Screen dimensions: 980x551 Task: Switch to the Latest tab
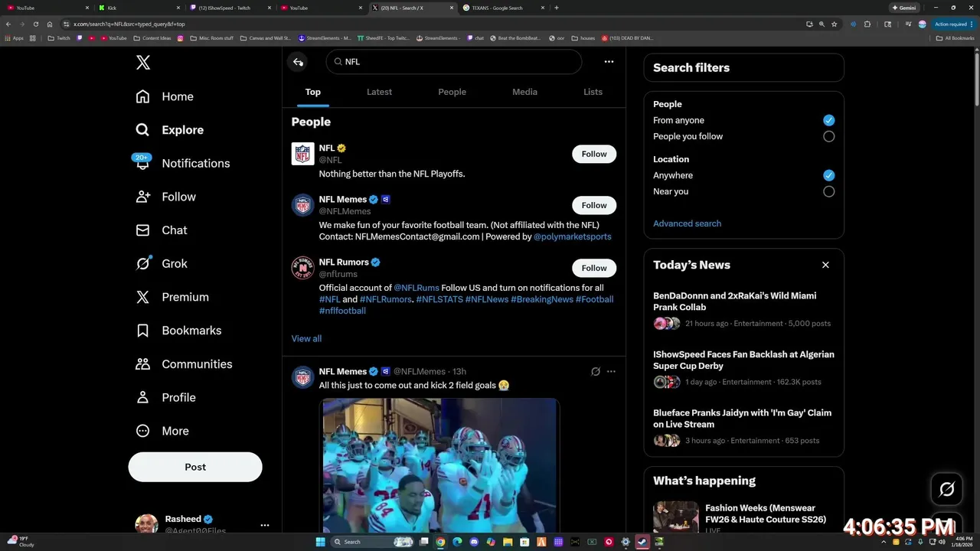click(x=379, y=92)
